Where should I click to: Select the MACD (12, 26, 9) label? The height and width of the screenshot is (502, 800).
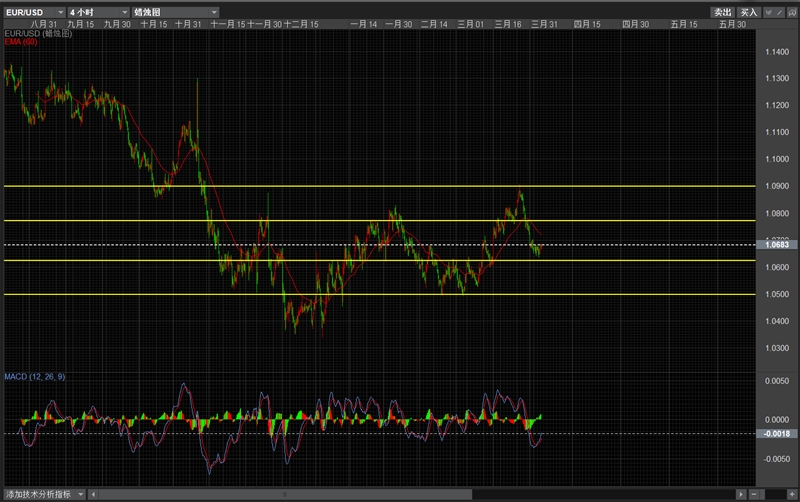tap(35, 376)
